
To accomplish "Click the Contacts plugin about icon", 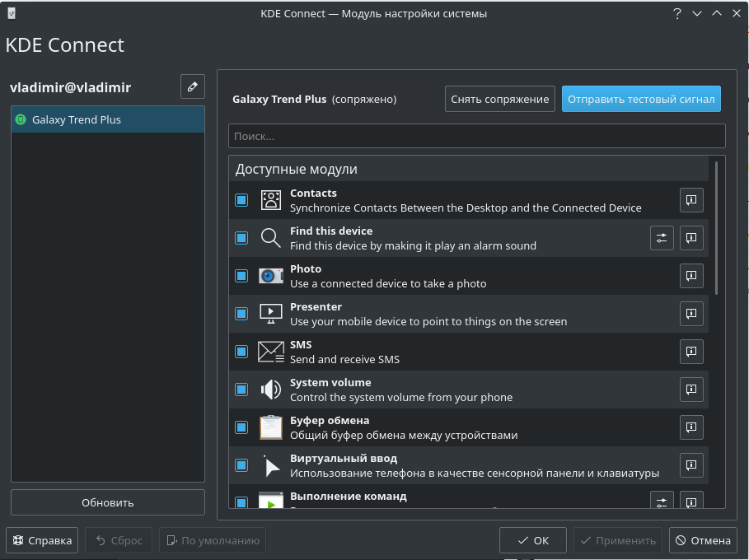I will tap(690, 199).
